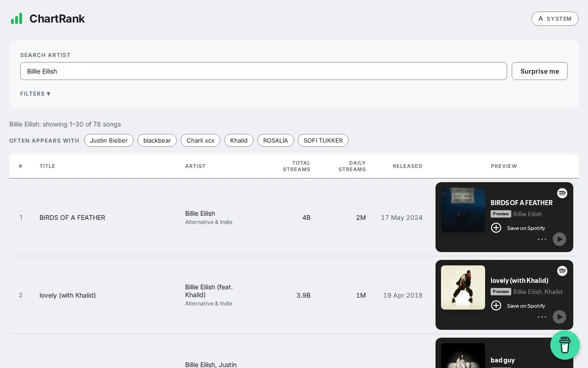Screen dimensions: 588x368
Task: Sort by the Title column header
Action: coord(47,166)
